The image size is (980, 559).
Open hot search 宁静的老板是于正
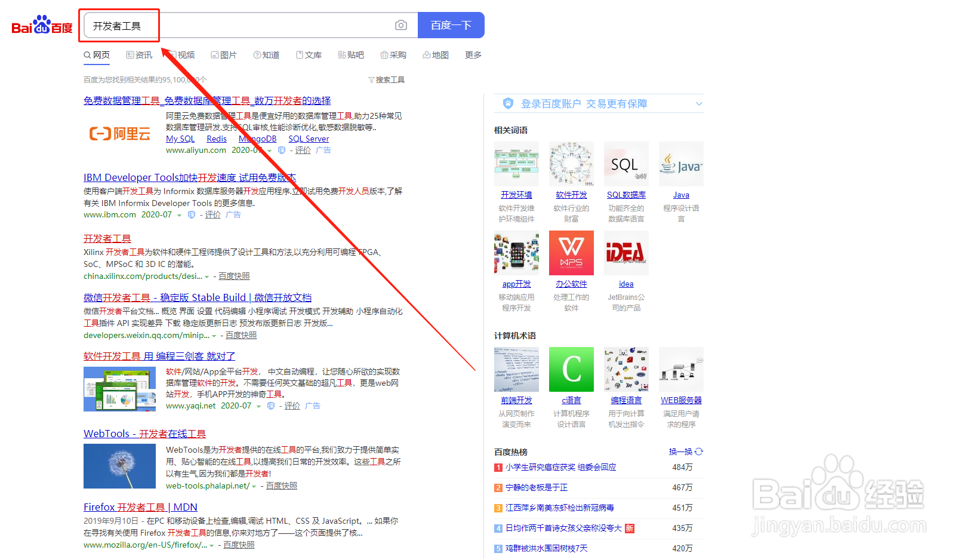(537, 487)
